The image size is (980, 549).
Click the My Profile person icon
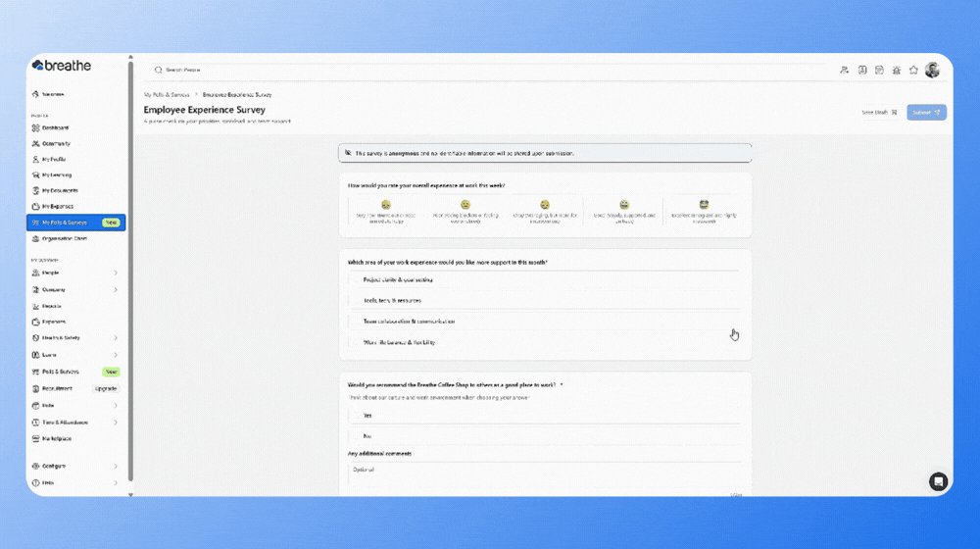[x=35, y=160]
